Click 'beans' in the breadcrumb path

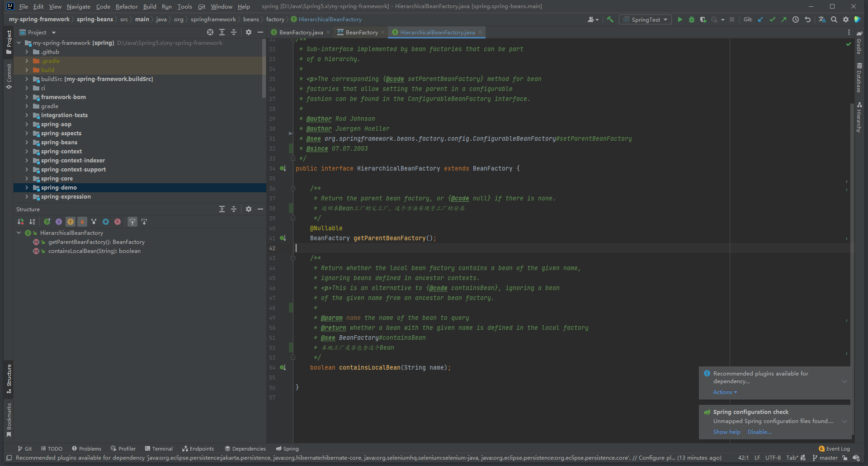tap(251, 19)
